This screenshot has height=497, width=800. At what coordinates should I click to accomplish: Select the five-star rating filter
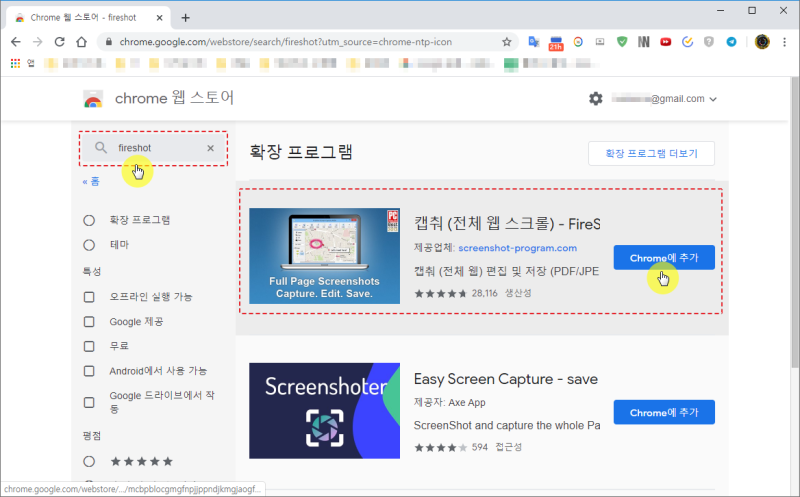pos(89,462)
